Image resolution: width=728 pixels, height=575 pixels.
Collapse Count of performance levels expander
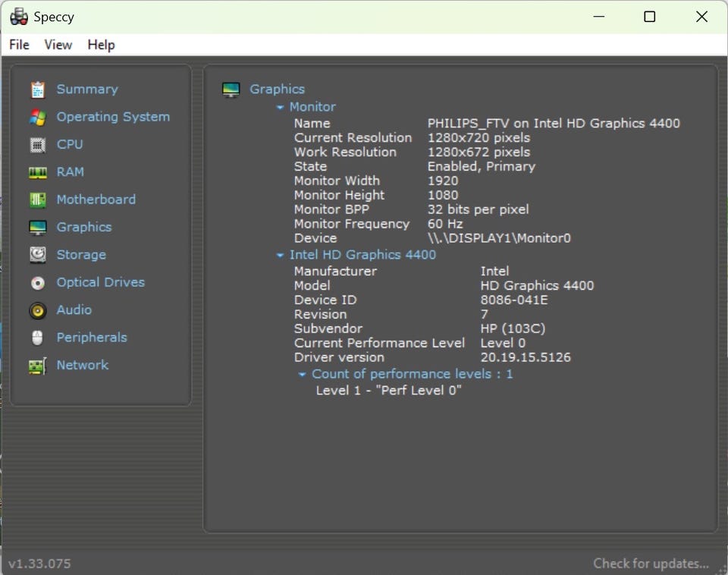click(303, 374)
